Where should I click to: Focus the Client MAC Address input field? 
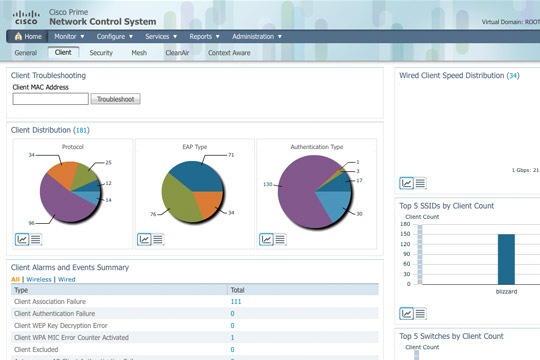click(51, 99)
